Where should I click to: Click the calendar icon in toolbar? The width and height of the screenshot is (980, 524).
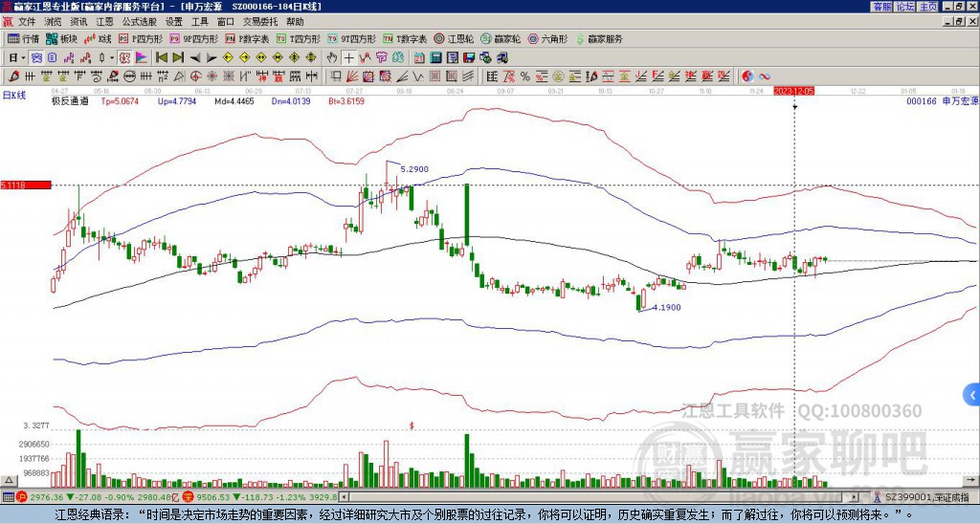[419, 57]
